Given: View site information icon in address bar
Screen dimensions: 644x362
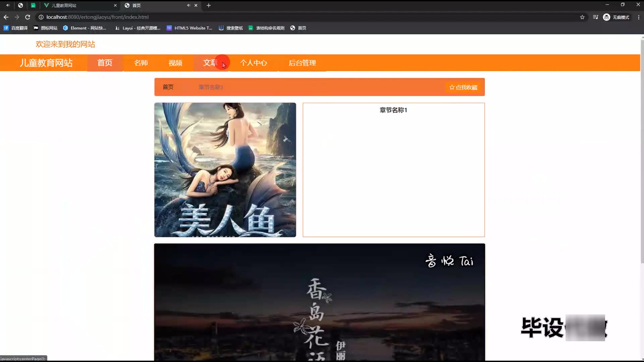Looking at the screenshot, I should coord(41,17).
